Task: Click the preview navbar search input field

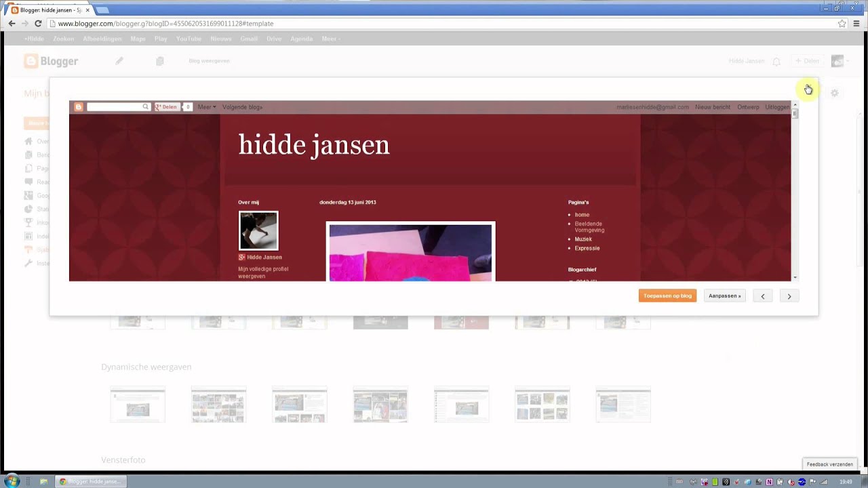Action: tap(114, 107)
